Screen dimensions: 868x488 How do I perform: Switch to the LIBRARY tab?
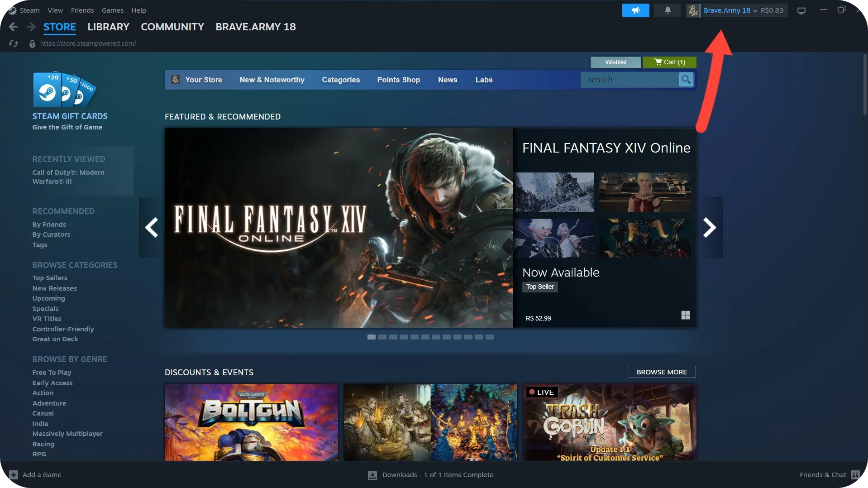click(x=108, y=27)
